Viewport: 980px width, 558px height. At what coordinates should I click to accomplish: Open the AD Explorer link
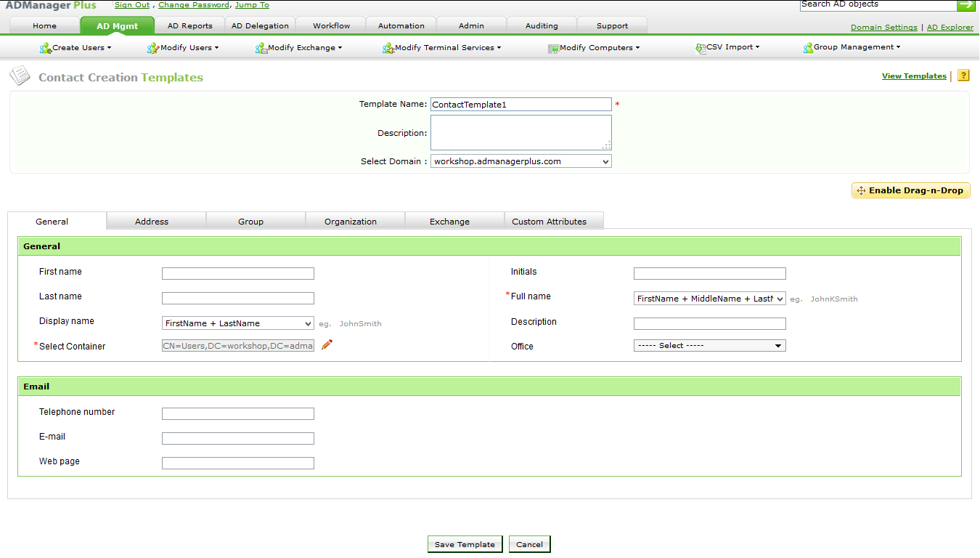(x=950, y=27)
